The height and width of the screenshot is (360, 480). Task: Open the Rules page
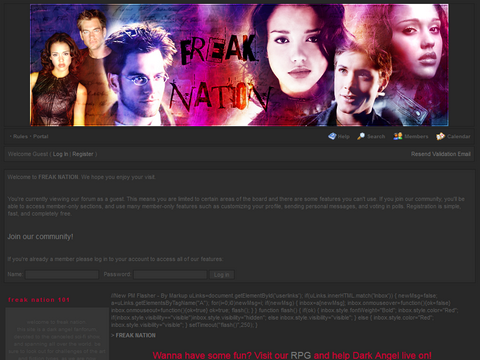point(20,136)
